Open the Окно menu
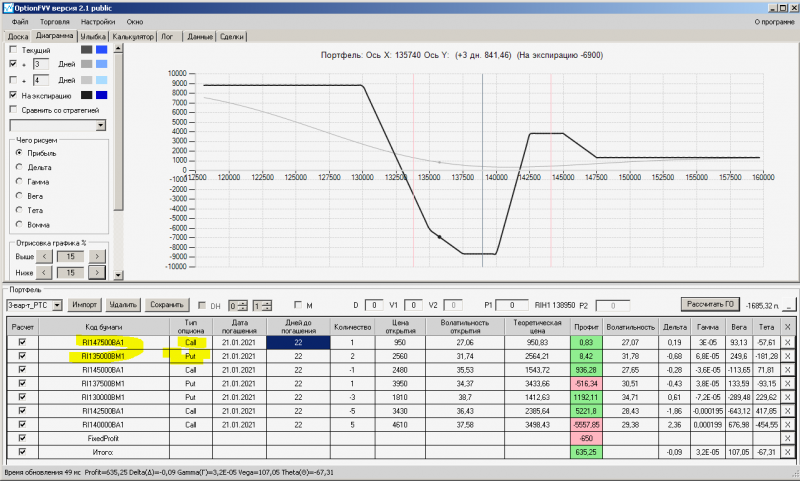This screenshot has height=481, width=800. (x=135, y=22)
